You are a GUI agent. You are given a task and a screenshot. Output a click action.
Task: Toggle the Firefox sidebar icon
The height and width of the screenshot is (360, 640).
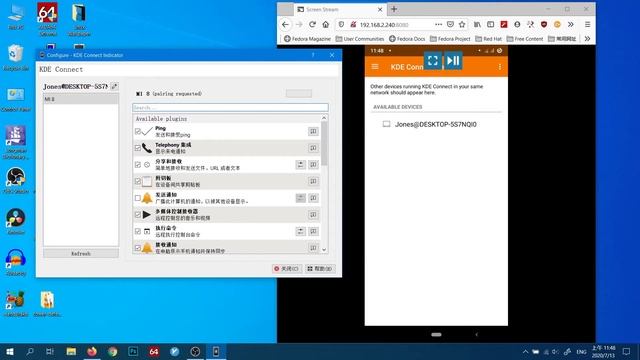pyautogui.click(x=491, y=24)
